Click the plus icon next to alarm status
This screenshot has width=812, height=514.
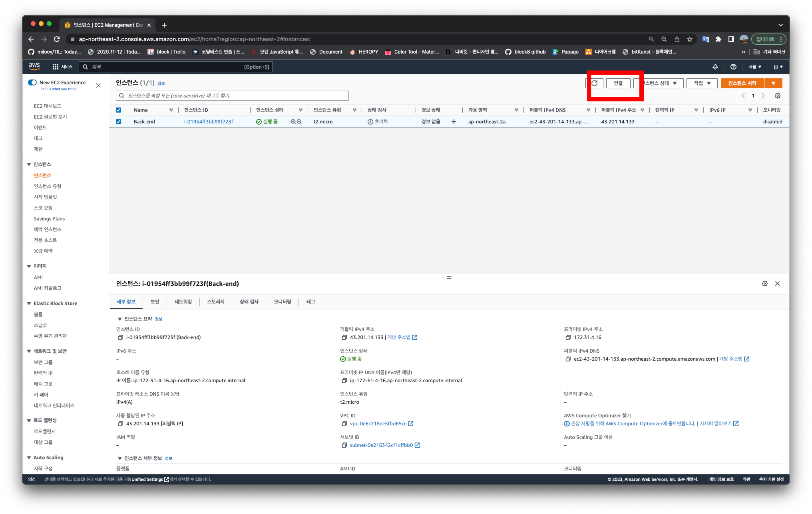pos(454,122)
